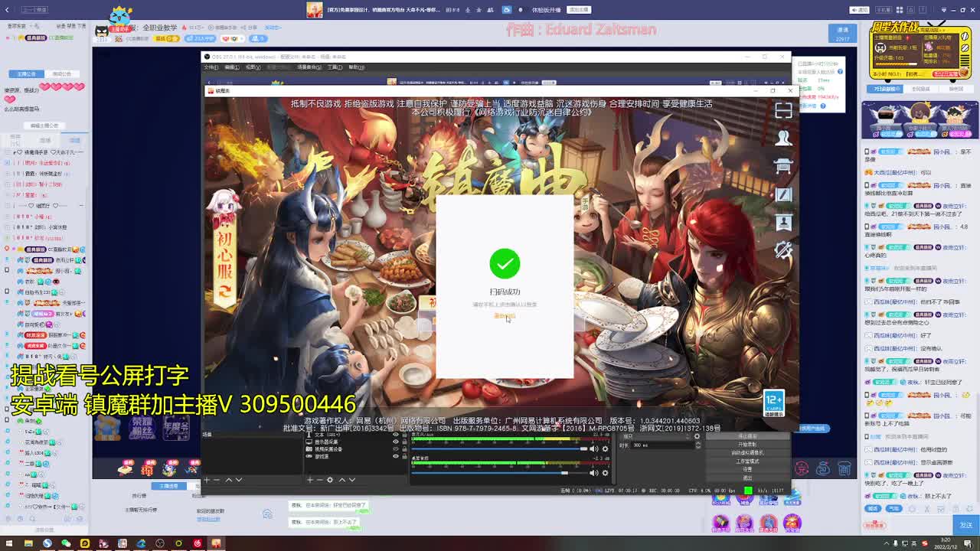This screenshot has height=551, width=980.
Task: Open the game window shop stall icon
Action: [x=783, y=166]
